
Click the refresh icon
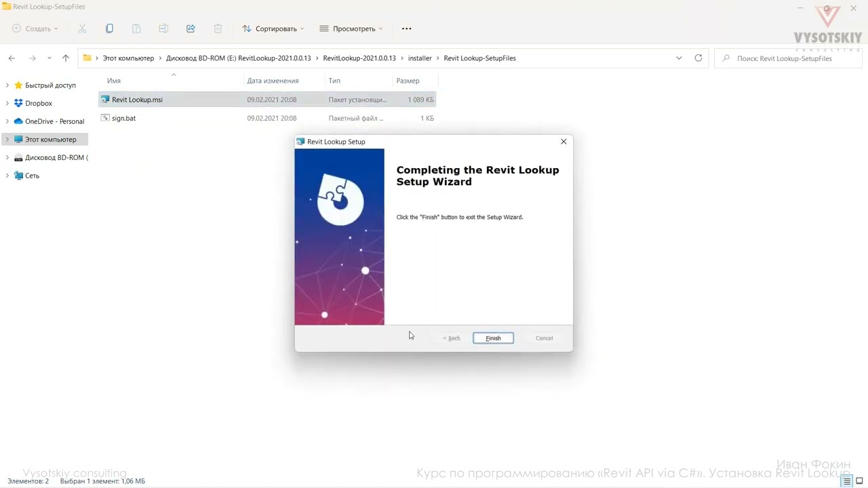pyautogui.click(x=698, y=58)
